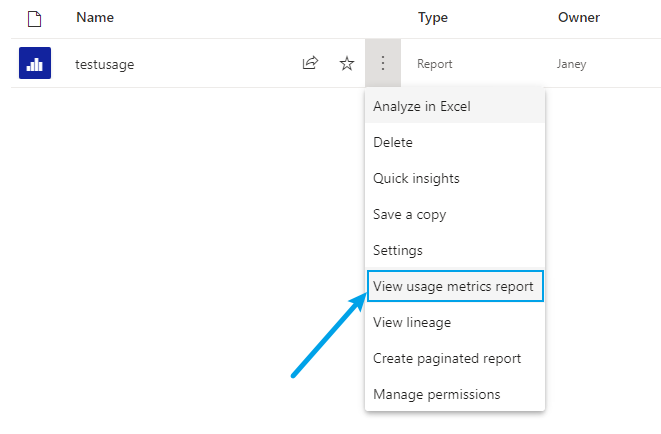Click the blue report icon of testusage

click(x=35, y=63)
